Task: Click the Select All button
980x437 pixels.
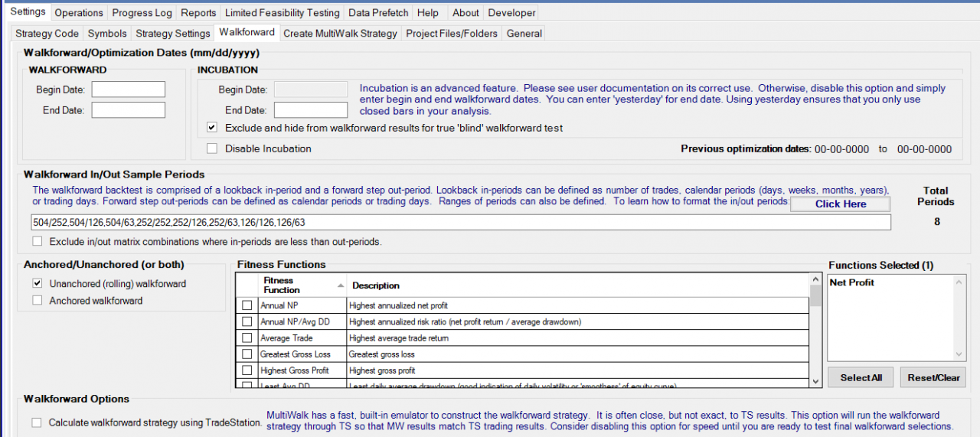Action: (861, 377)
